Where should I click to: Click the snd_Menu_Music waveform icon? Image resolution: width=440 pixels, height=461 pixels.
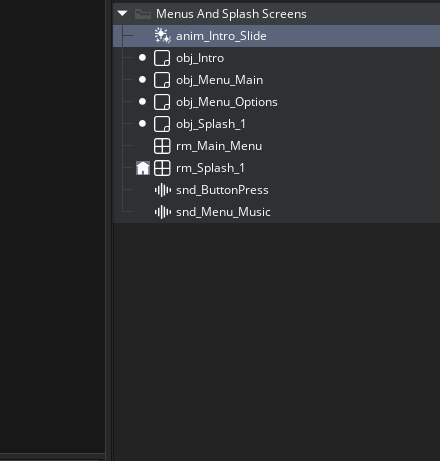point(163,212)
